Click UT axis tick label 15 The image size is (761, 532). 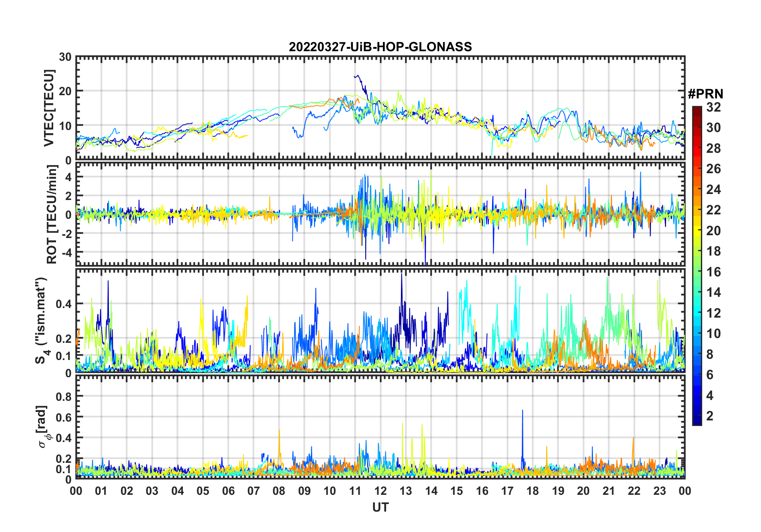tap(457, 491)
